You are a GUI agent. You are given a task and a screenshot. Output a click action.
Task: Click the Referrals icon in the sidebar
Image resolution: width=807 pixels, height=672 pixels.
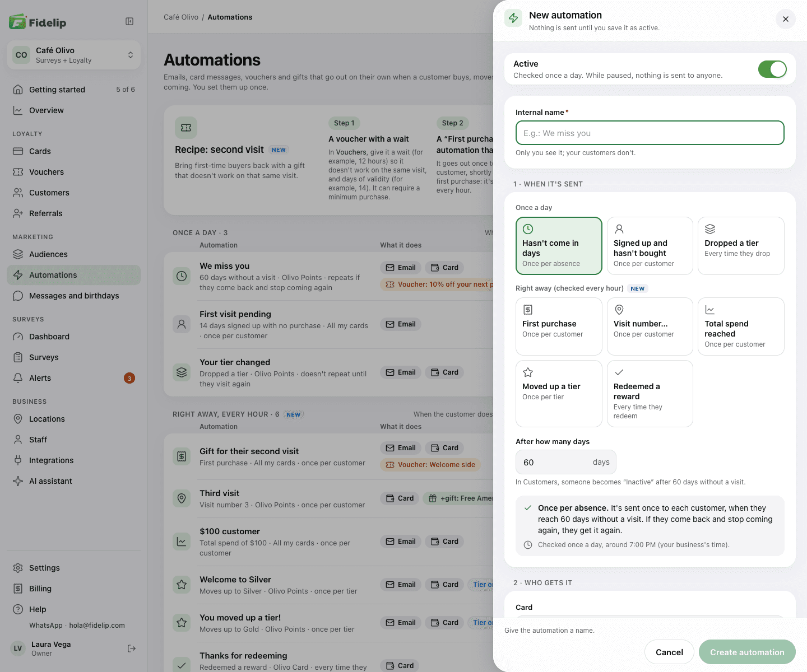[18, 213]
